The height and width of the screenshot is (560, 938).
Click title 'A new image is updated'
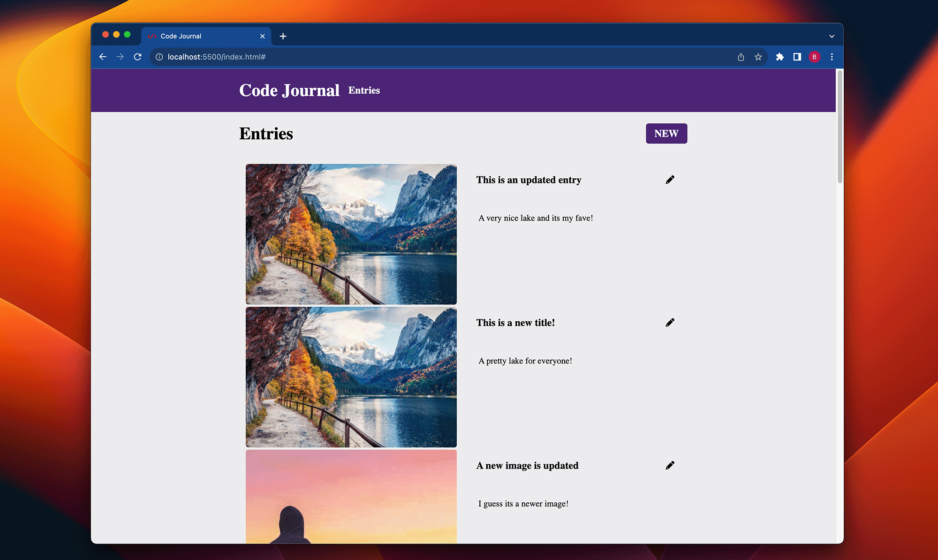click(527, 466)
